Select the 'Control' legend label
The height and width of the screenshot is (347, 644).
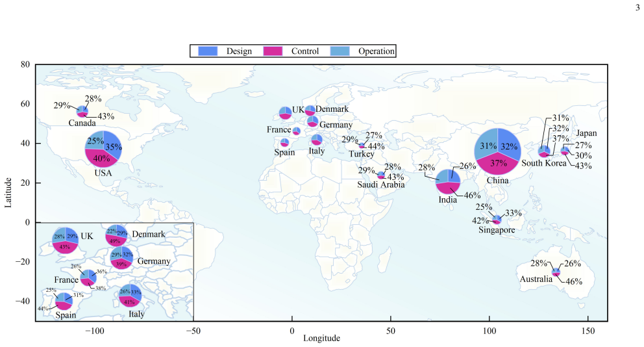(x=304, y=51)
